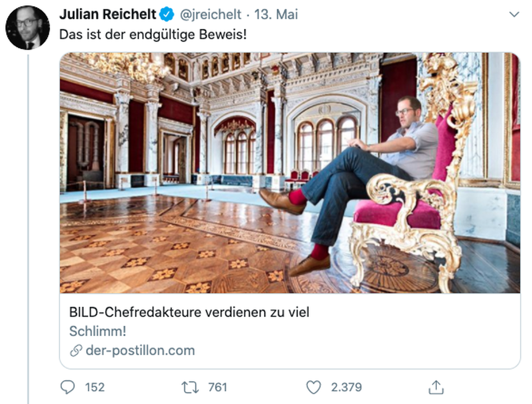Click the 'Schlimm!' card description

(x=98, y=331)
